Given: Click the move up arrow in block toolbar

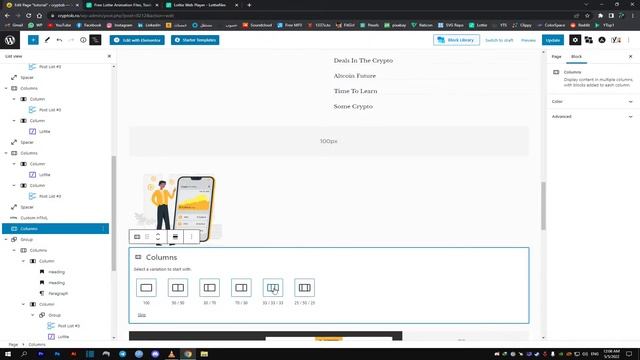Looking at the screenshot, I should 158,234.
